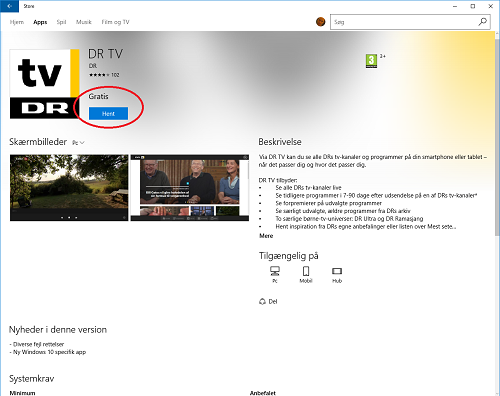Click the Beskrivelse heading
This screenshot has height=396, width=500.
(x=280, y=142)
